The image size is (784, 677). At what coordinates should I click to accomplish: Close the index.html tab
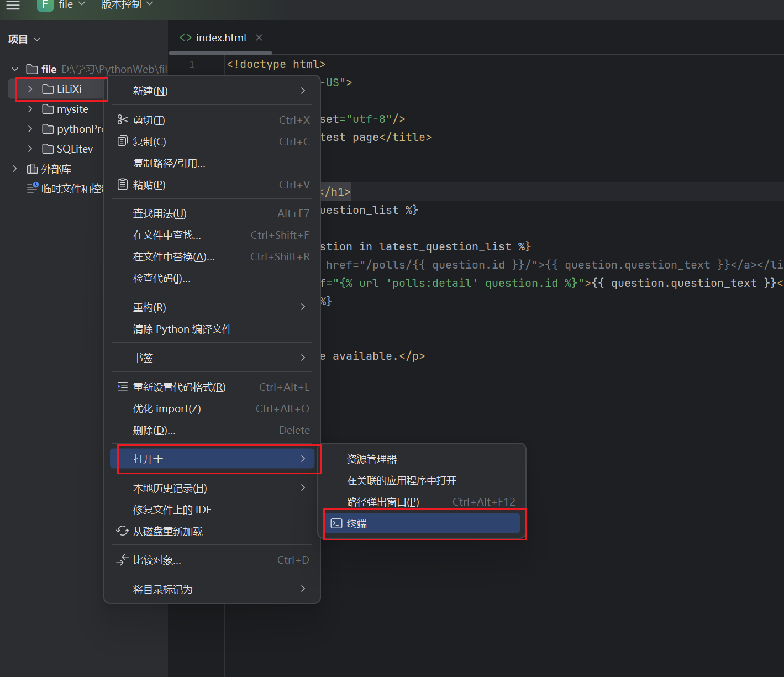coord(259,37)
